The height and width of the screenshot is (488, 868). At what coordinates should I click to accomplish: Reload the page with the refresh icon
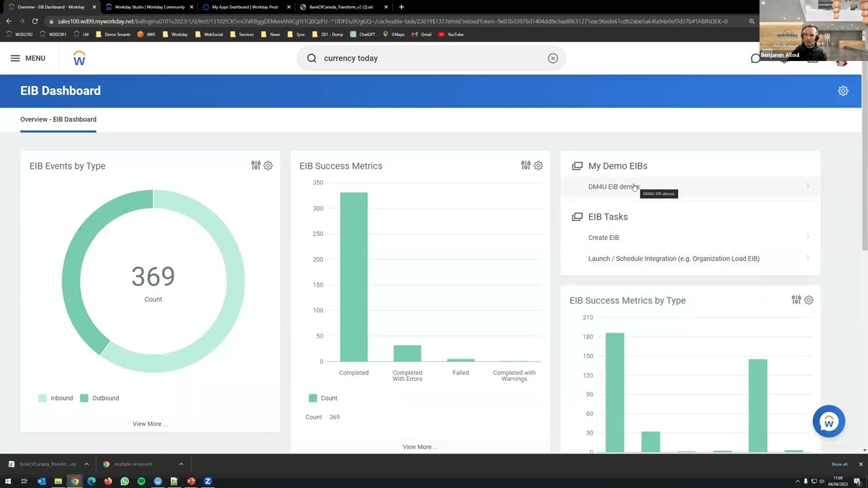tap(35, 21)
